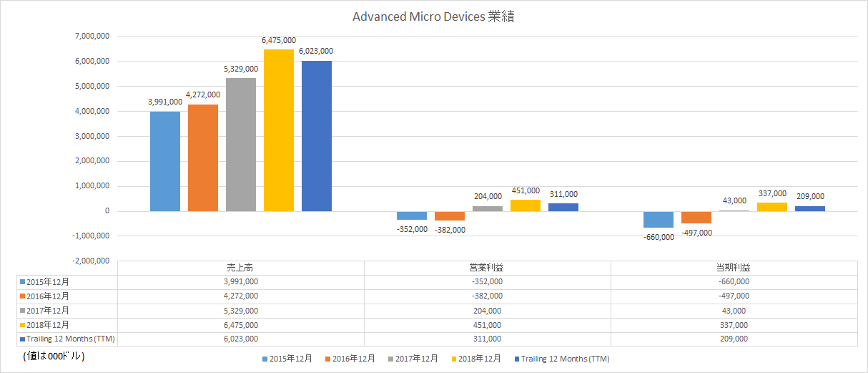
Task: Click the 2017年12月 entry in bottom legend
Action: coord(413,359)
